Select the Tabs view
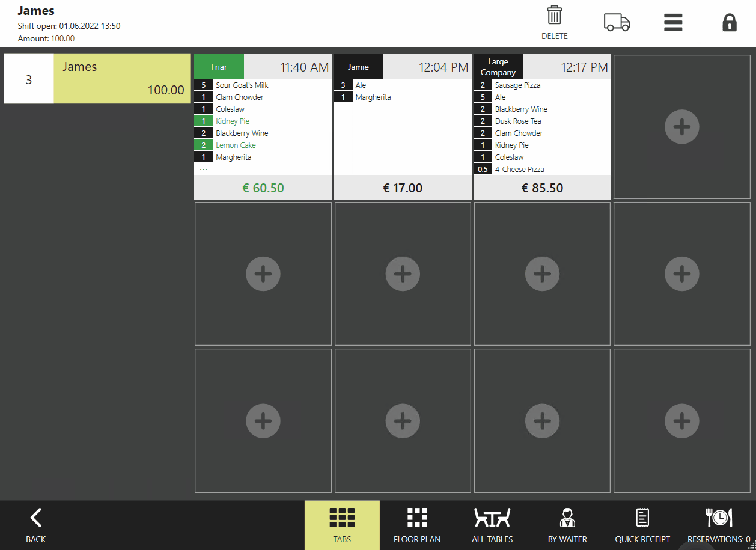The width and height of the screenshot is (756, 550). pyautogui.click(x=342, y=525)
